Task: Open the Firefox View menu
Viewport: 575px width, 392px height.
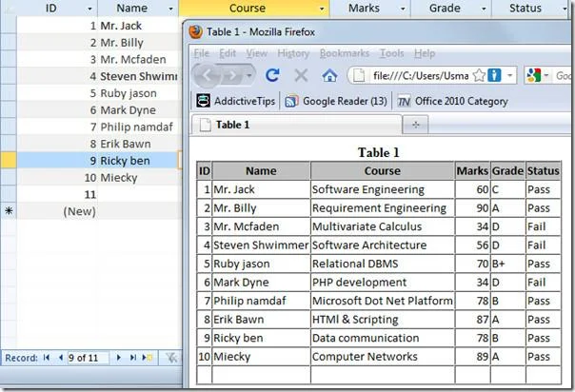Action: [256, 53]
